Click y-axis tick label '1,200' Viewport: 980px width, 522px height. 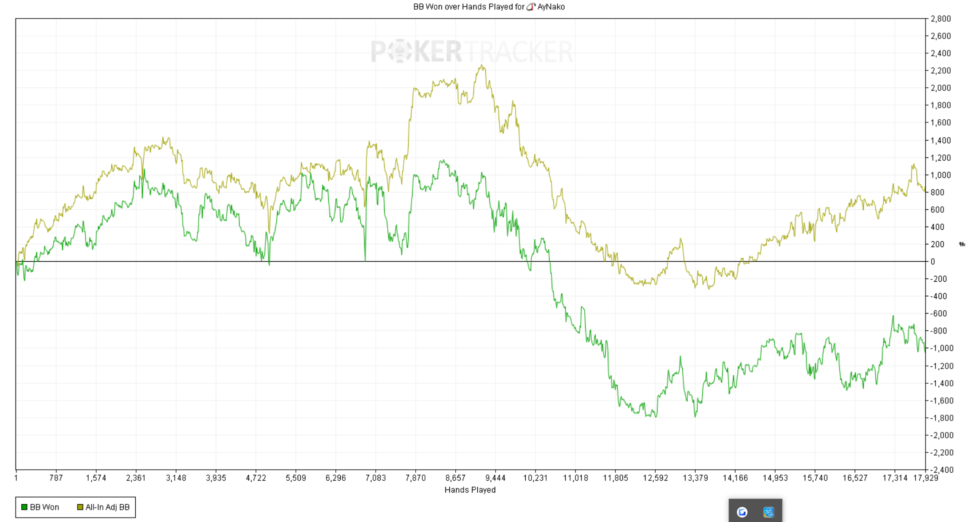[941, 157]
